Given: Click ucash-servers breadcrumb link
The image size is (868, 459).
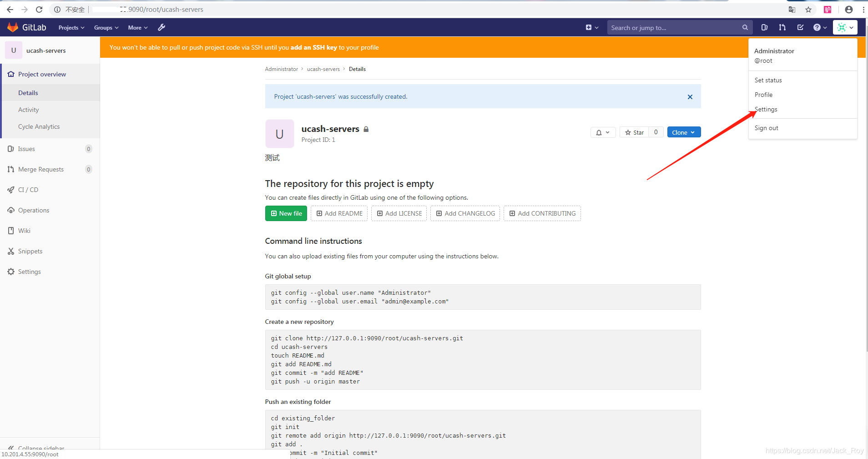Looking at the screenshot, I should (323, 69).
